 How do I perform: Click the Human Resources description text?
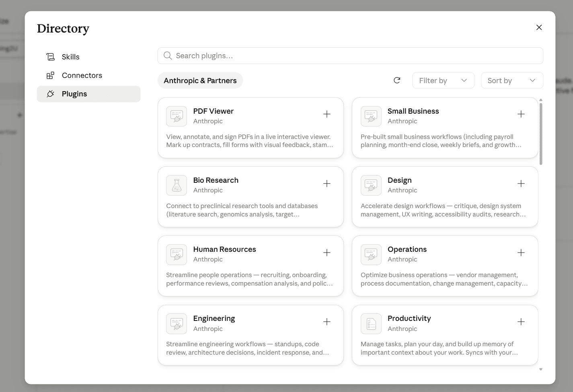point(249,279)
